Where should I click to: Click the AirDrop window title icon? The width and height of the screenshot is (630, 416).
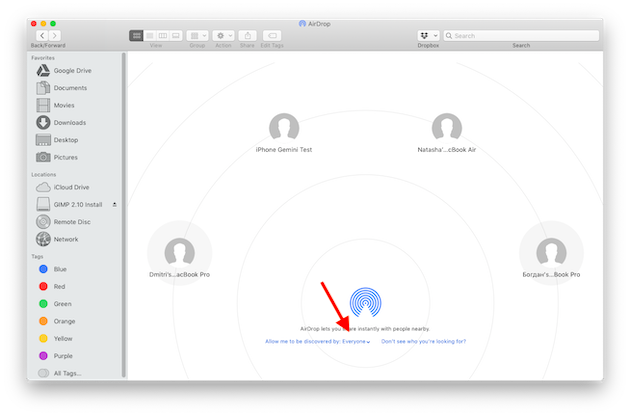tap(302, 24)
